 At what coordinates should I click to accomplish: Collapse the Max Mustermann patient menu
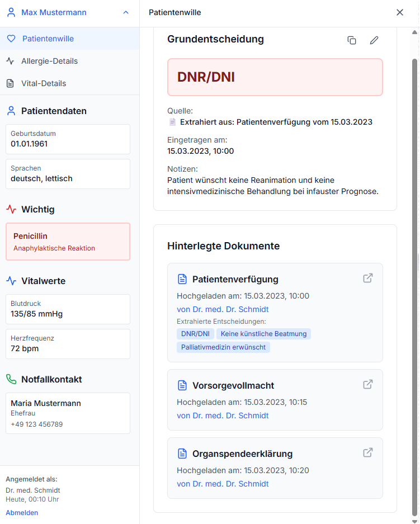(x=126, y=12)
